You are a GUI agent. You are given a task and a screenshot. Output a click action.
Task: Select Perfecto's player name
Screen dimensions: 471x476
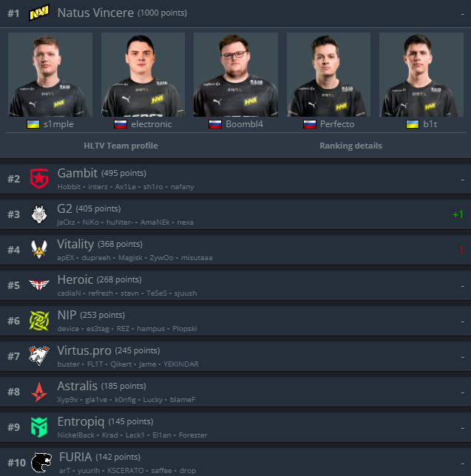click(x=337, y=124)
